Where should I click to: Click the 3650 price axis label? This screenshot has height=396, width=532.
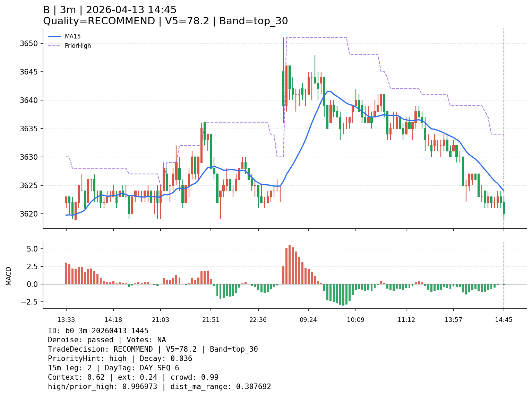click(x=31, y=44)
